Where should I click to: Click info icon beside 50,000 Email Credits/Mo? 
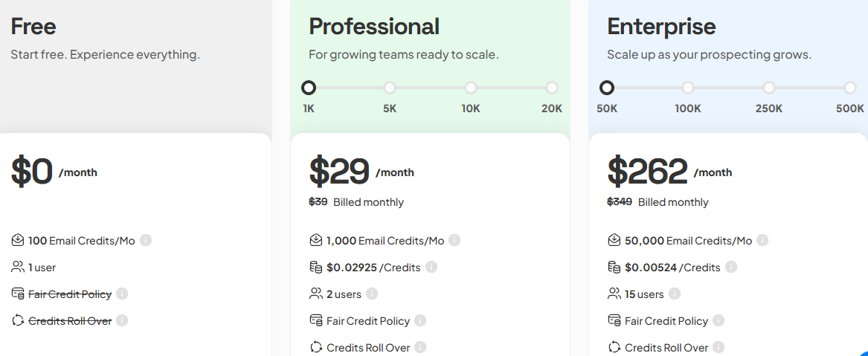tap(762, 241)
